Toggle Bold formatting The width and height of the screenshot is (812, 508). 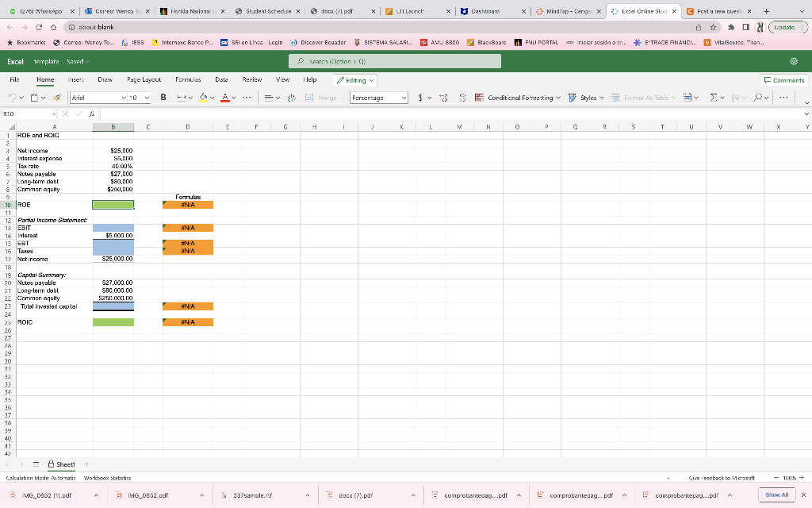point(163,98)
